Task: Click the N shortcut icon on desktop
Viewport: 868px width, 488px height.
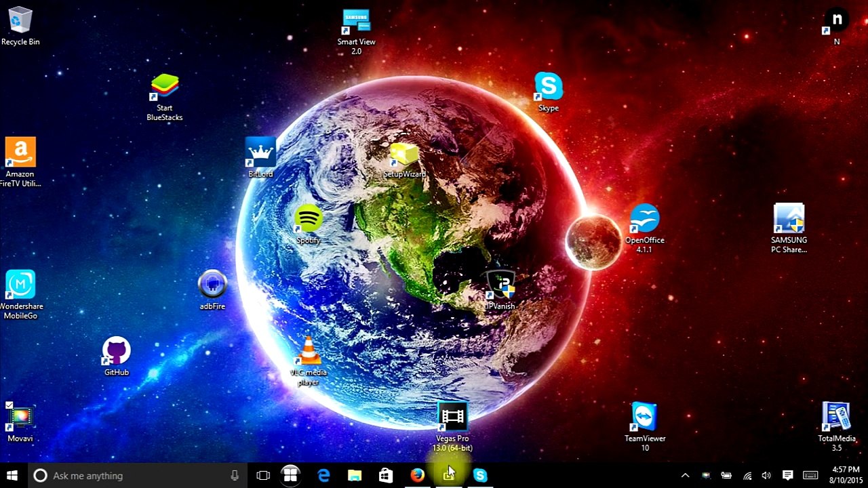Action: click(837, 27)
